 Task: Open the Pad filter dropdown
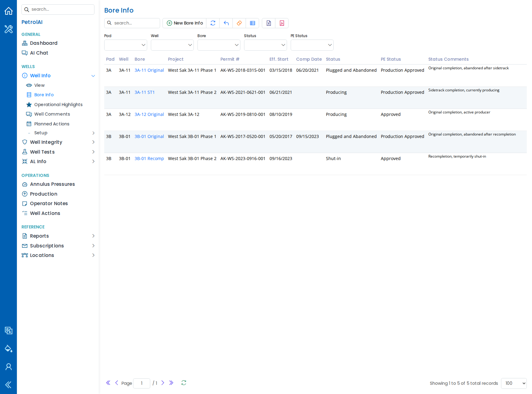126,45
